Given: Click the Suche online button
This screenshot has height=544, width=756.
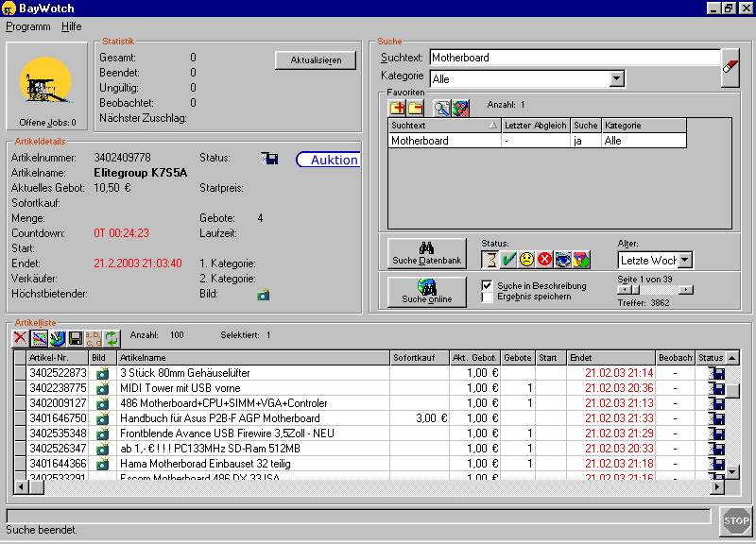Looking at the screenshot, I should 426,291.
